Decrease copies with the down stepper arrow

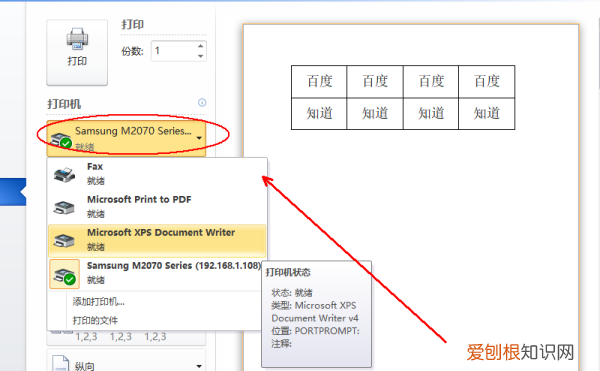click(x=201, y=56)
